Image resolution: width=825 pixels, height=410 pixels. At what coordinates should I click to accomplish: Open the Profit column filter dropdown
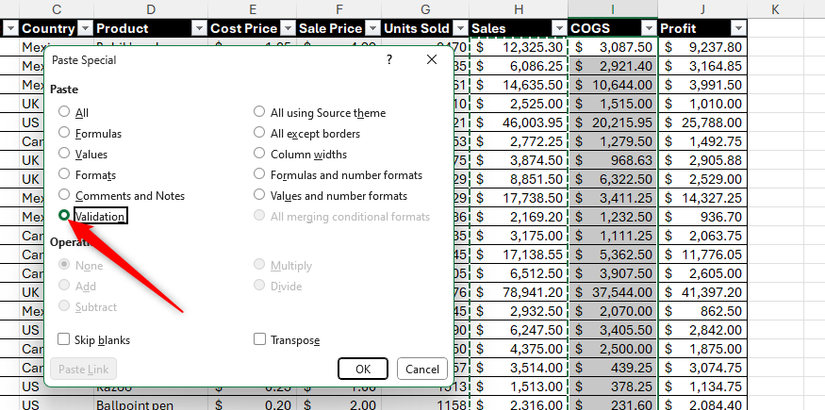pos(739,28)
